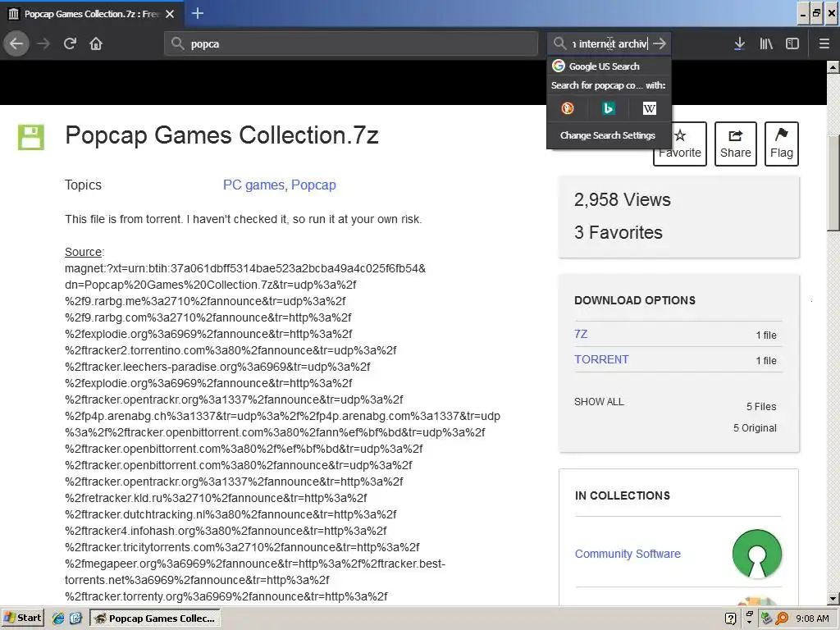840x630 pixels.
Task: Click the page scrollbar up arrow
Action: [833, 67]
